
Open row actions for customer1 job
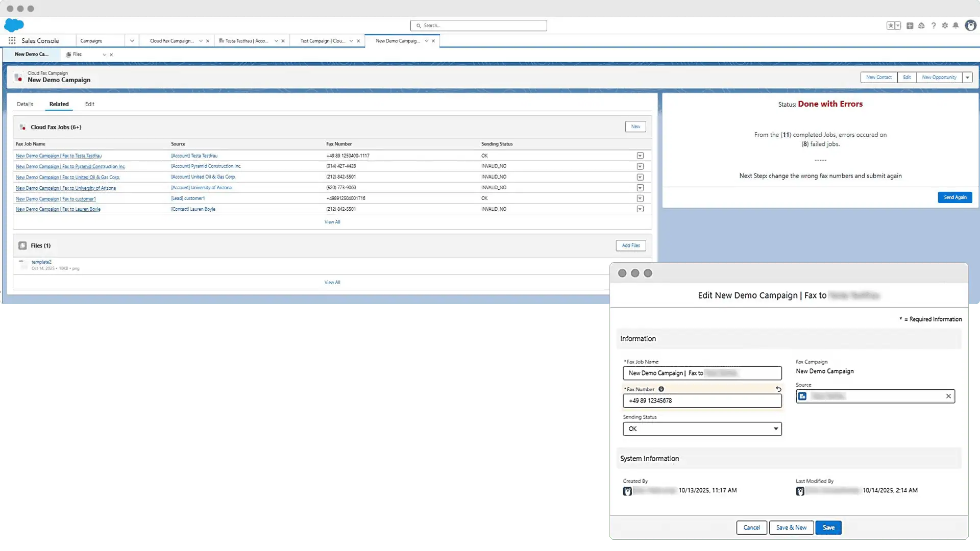(x=640, y=198)
